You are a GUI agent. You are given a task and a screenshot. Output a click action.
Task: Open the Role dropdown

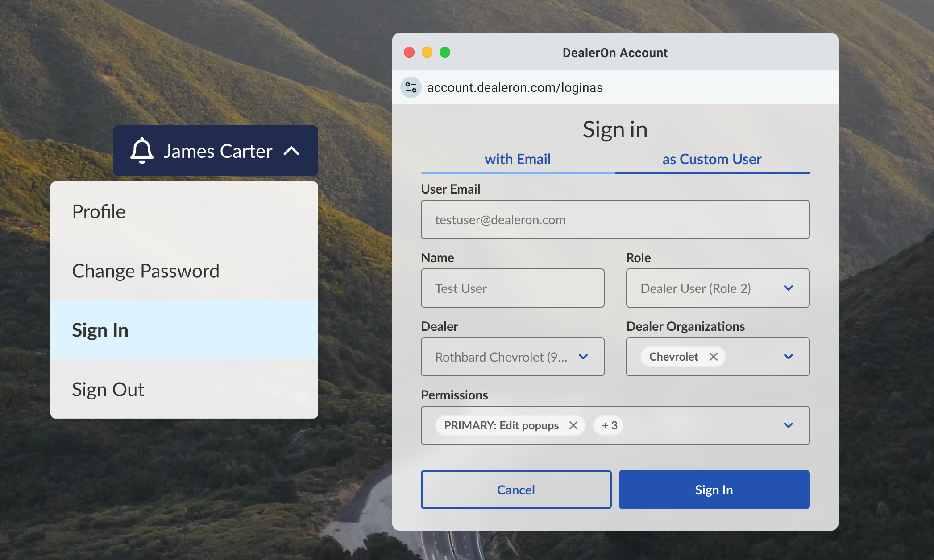tap(718, 288)
